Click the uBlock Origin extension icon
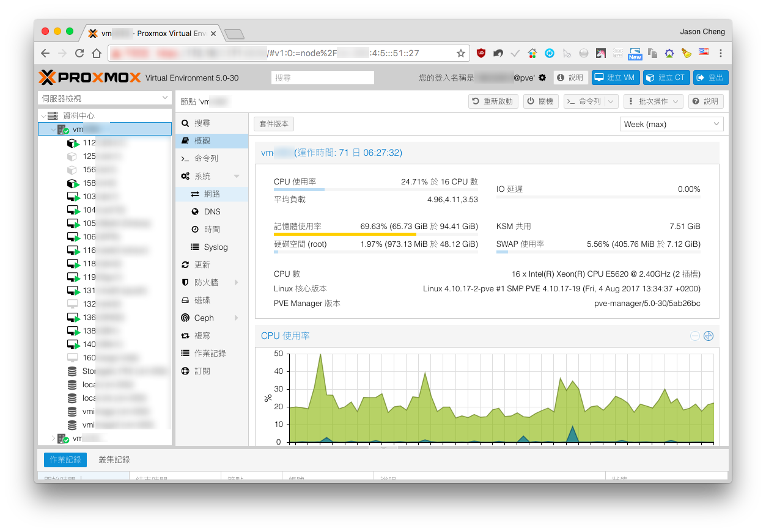The image size is (766, 532). pyautogui.click(x=481, y=53)
